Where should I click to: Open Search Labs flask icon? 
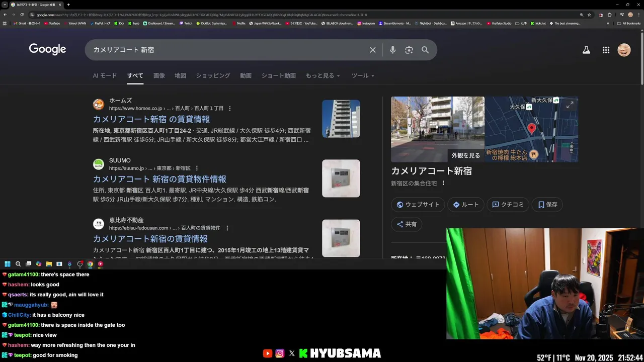(586, 50)
